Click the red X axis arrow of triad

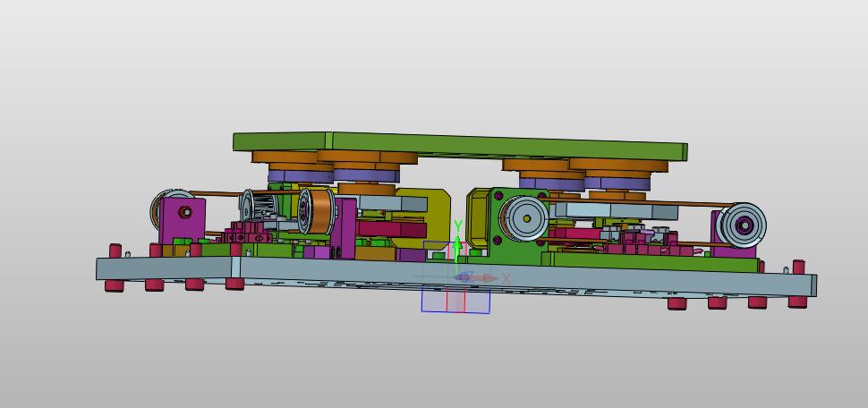(489, 278)
